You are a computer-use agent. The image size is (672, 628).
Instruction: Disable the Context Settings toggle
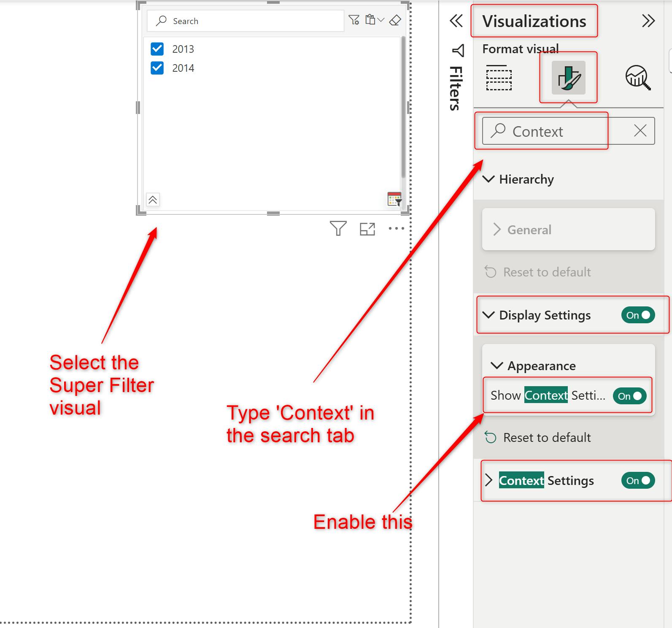[x=638, y=481]
